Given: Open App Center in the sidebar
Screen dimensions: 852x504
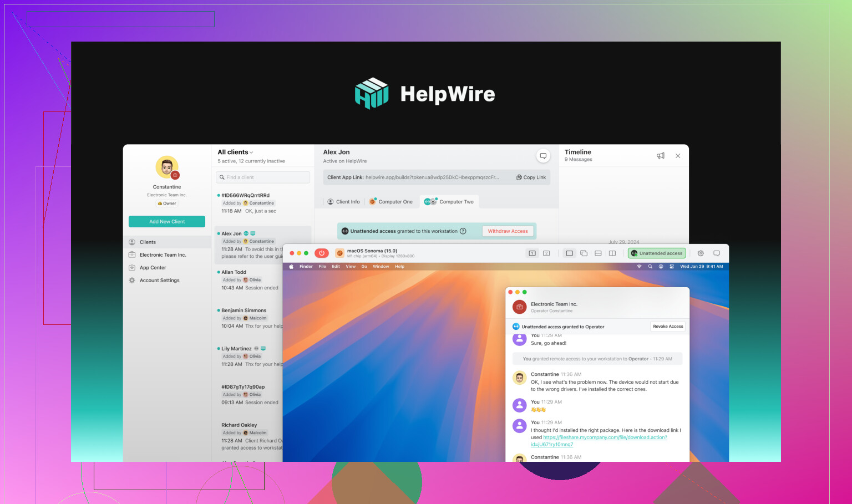Looking at the screenshot, I should click(153, 268).
